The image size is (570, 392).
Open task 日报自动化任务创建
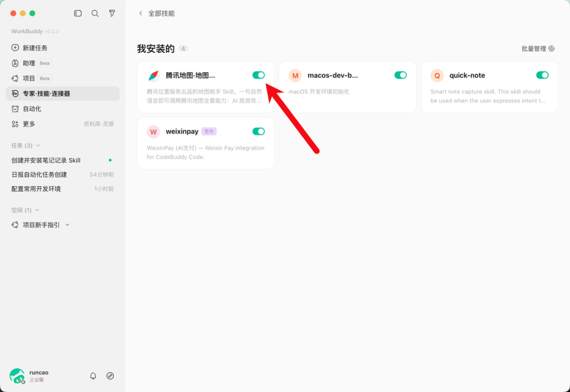(x=62, y=175)
